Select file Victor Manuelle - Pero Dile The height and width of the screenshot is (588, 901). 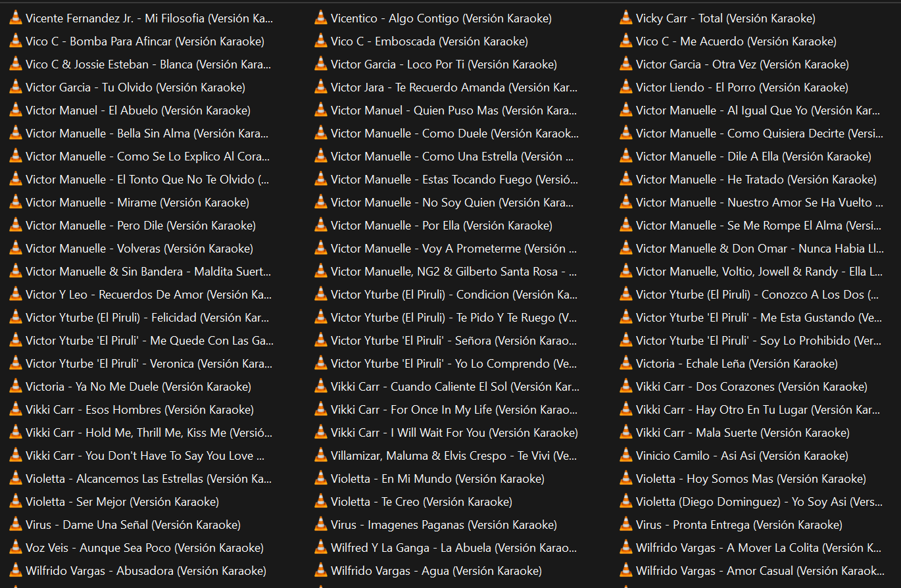(133, 226)
